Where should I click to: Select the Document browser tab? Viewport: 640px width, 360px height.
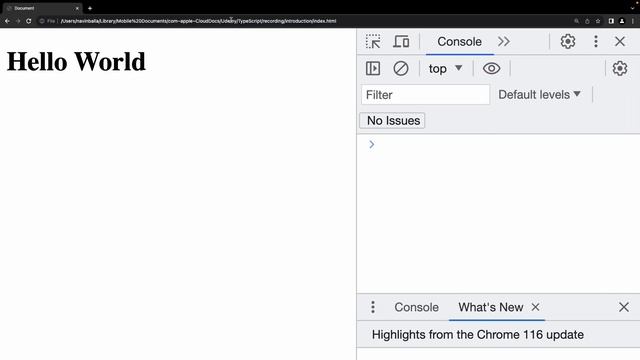pos(42,8)
